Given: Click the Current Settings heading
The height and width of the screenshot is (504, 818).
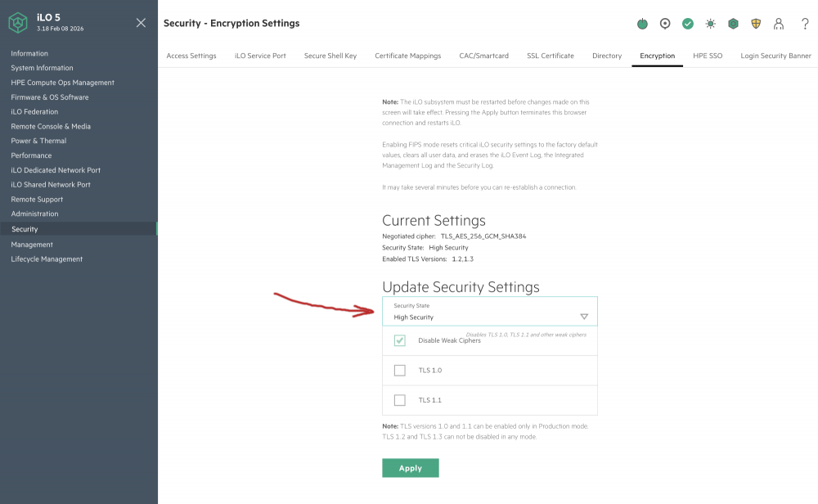Looking at the screenshot, I should (x=434, y=220).
